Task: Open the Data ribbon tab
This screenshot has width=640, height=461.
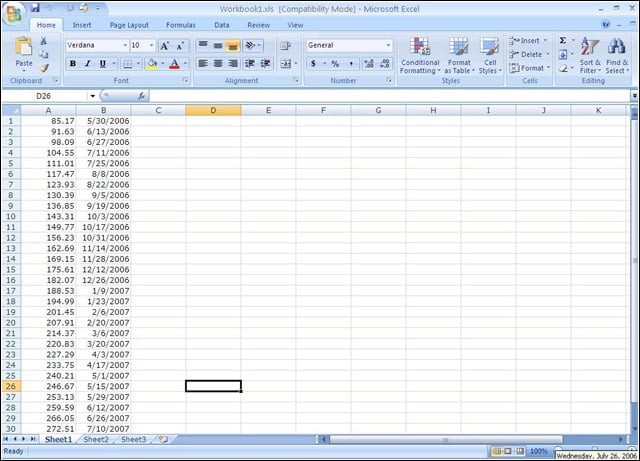Action: (x=222, y=25)
